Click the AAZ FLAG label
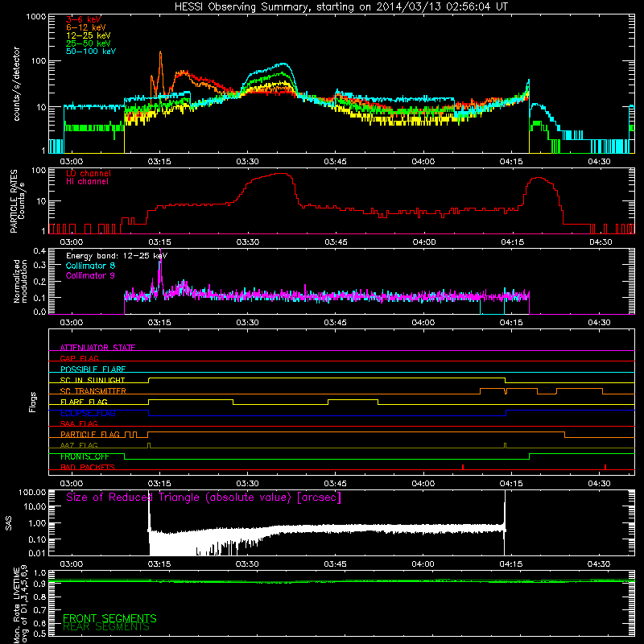The image size is (644, 644). [79, 445]
